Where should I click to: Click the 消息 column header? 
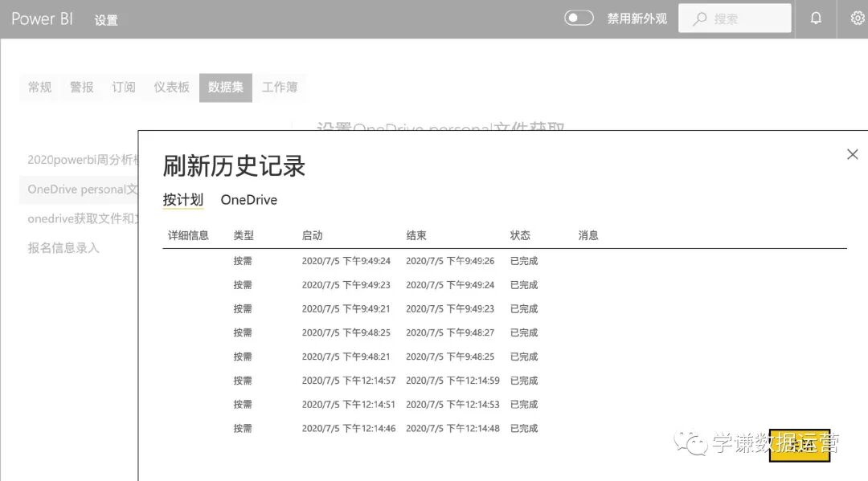point(588,235)
